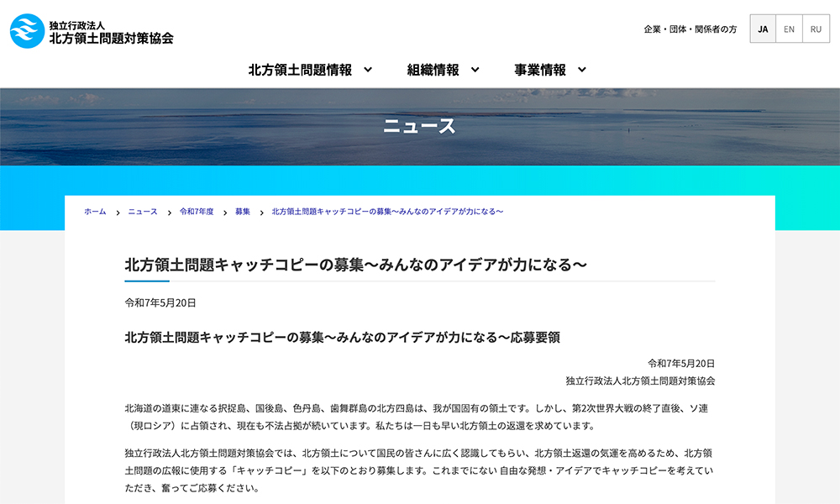Click the date 令和7年5月20日 below the title
840x504 pixels.
pos(160,302)
